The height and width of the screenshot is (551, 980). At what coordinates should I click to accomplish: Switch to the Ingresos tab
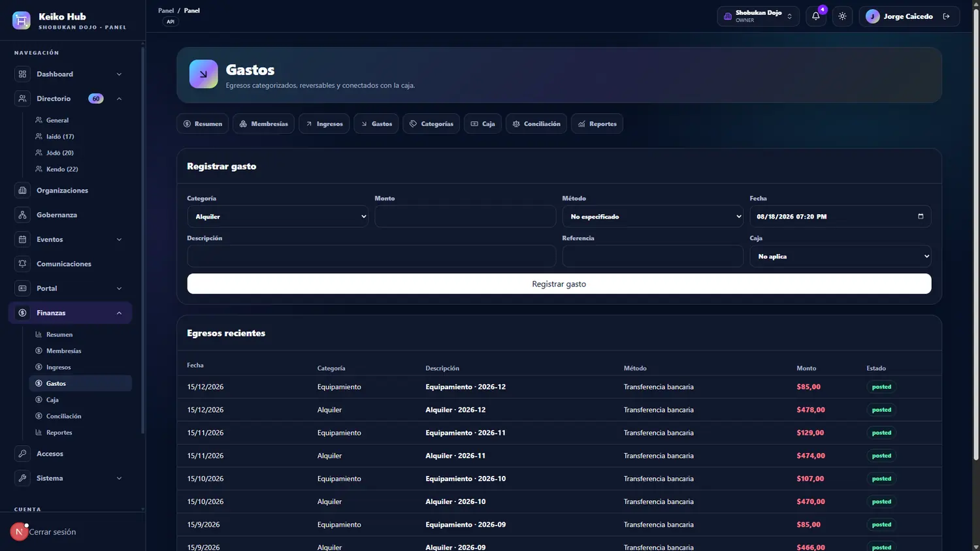click(x=324, y=124)
